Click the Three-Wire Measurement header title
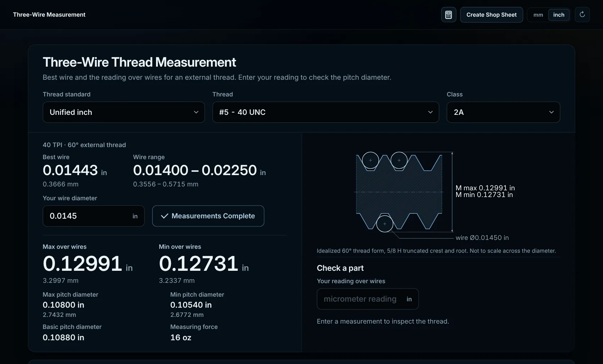Screen dimensions: 603x364 click(49, 15)
